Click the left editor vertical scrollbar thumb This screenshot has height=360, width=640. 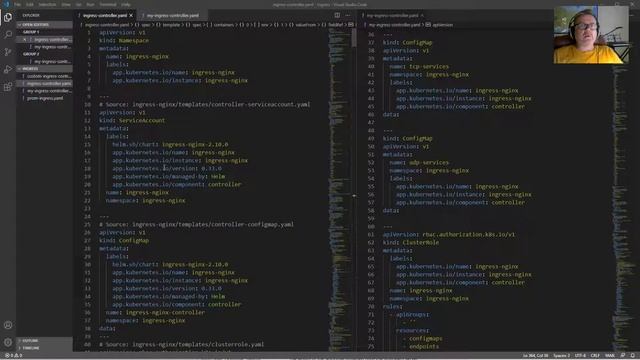354,37
